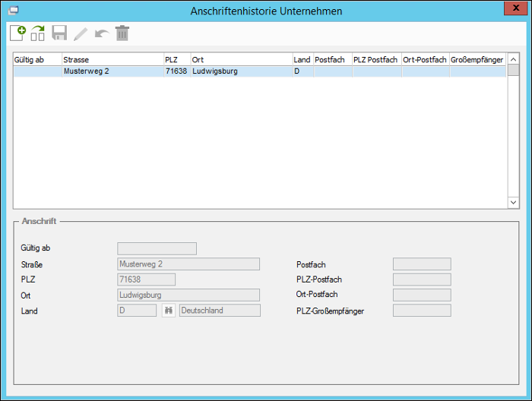Click the scroll up arrow in the table
This screenshot has width=532, height=401.
513,60
